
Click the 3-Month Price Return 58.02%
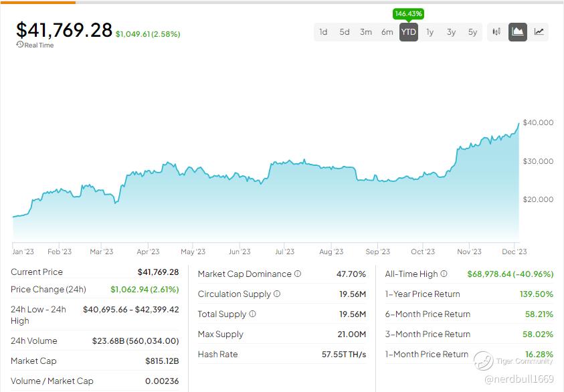[538, 334]
